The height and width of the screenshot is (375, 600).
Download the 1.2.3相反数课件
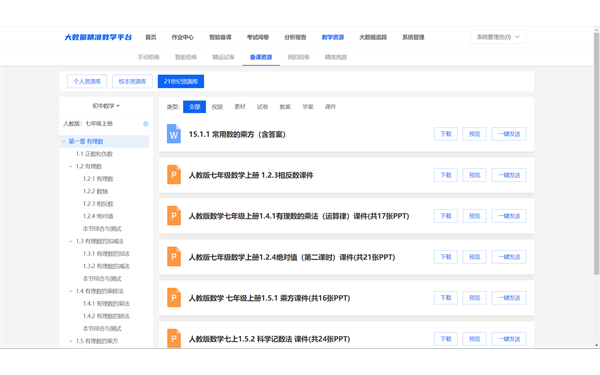tap(446, 175)
